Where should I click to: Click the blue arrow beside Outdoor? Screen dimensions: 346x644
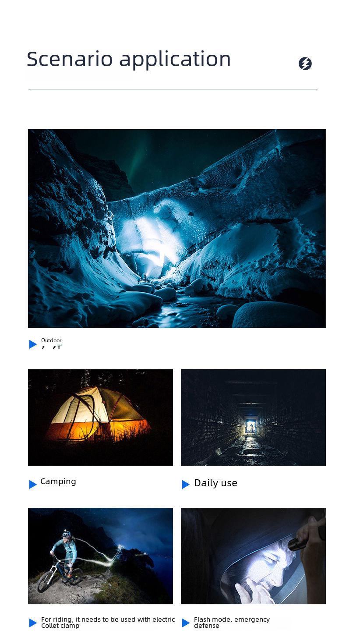pos(33,344)
